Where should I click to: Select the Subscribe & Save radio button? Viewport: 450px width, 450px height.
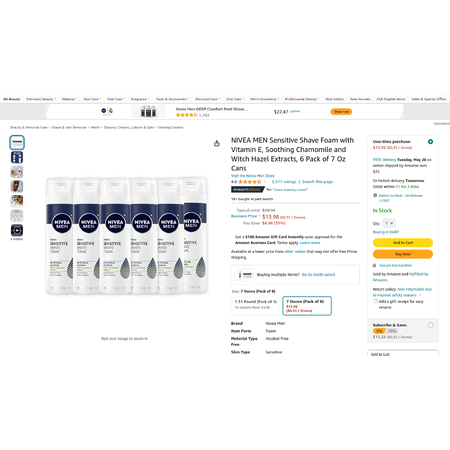click(430, 325)
